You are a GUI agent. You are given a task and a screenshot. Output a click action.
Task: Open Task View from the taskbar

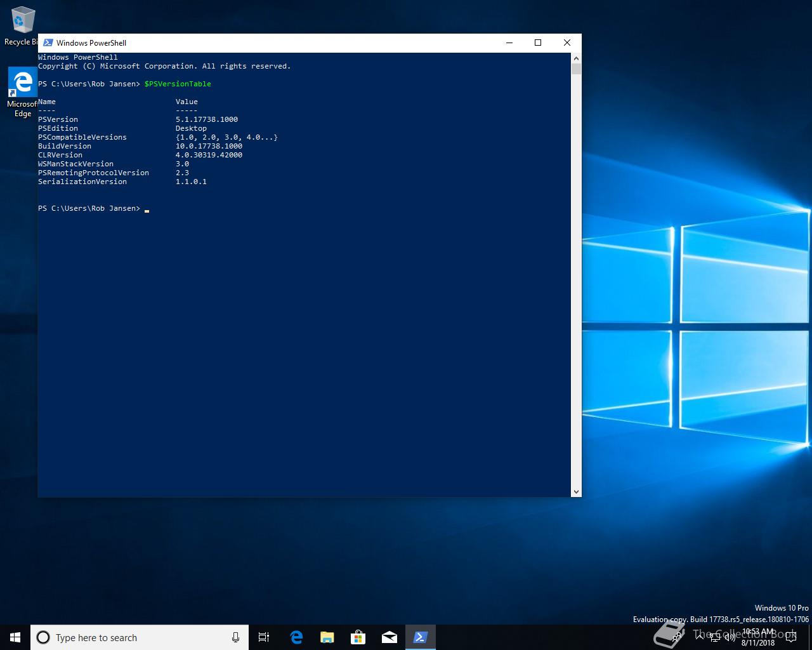pos(264,637)
